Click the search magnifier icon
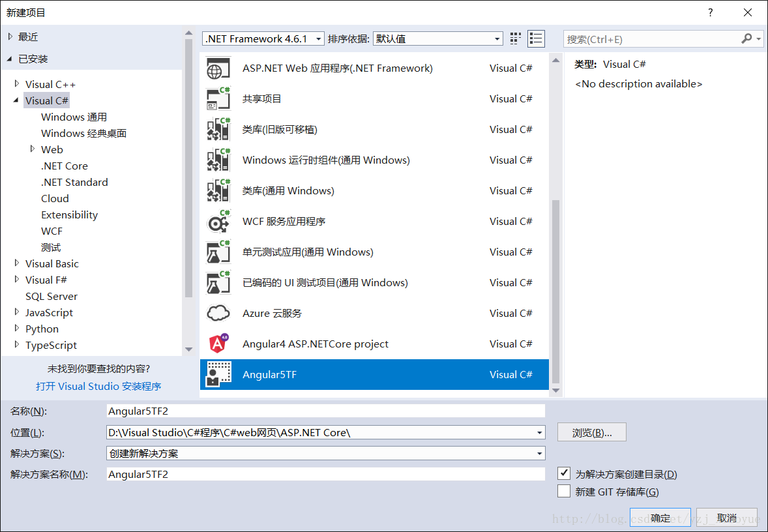Viewport: 768px width, 532px height. coord(746,38)
